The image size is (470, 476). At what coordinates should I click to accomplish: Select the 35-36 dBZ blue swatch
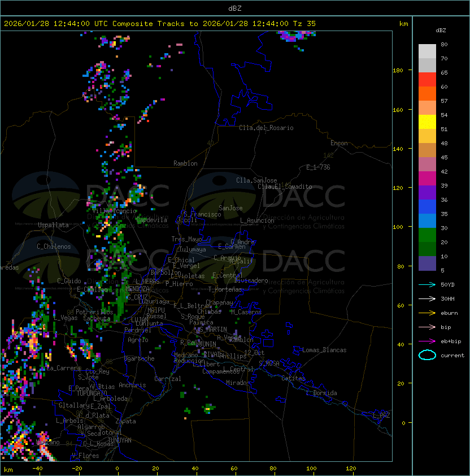point(427,207)
